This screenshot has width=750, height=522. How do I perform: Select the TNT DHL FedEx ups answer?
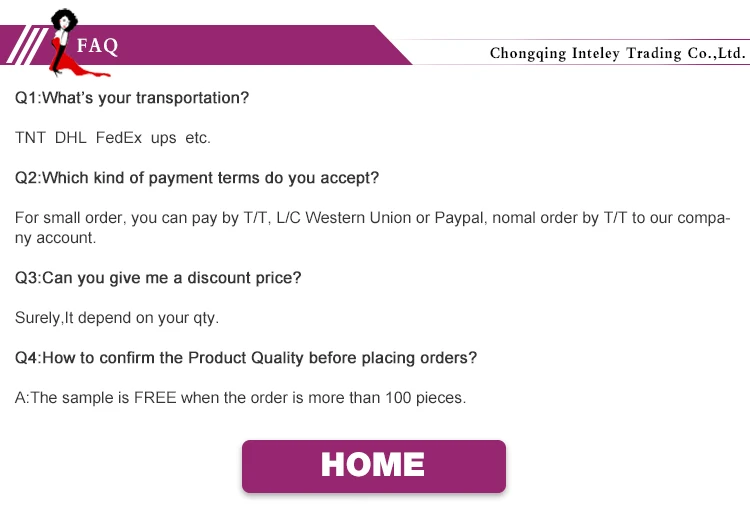113,138
